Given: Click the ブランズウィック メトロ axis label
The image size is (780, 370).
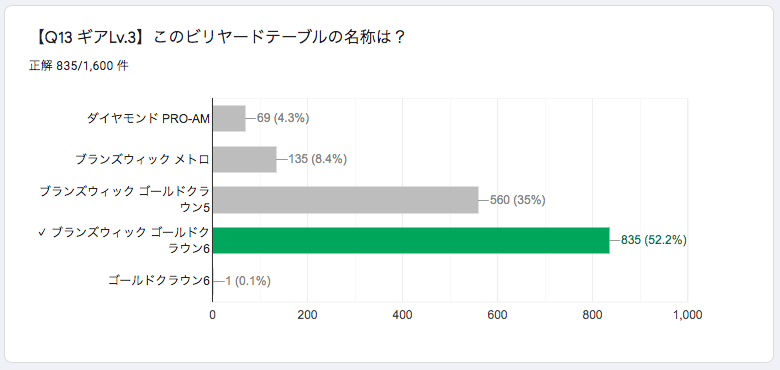Looking at the screenshot, I should coord(142,159).
